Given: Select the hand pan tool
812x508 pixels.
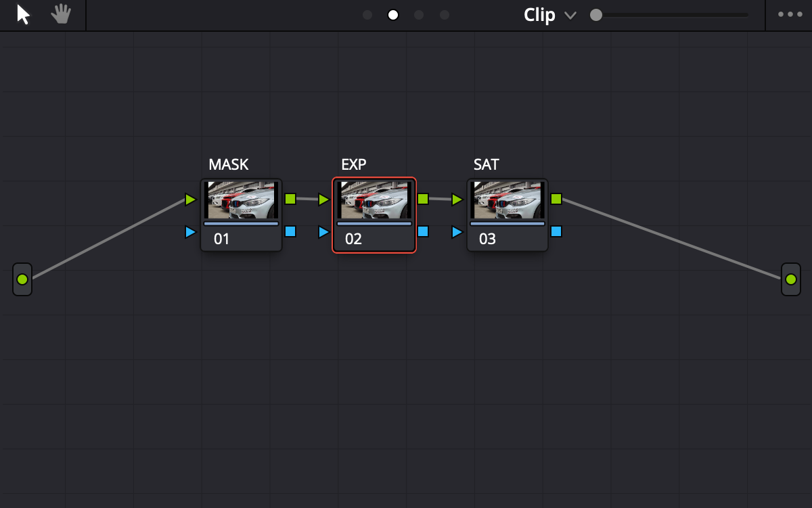Looking at the screenshot, I should [x=60, y=14].
